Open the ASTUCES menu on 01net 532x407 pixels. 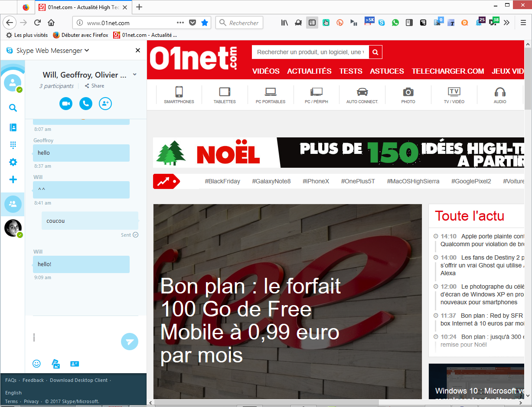tap(387, 71)
